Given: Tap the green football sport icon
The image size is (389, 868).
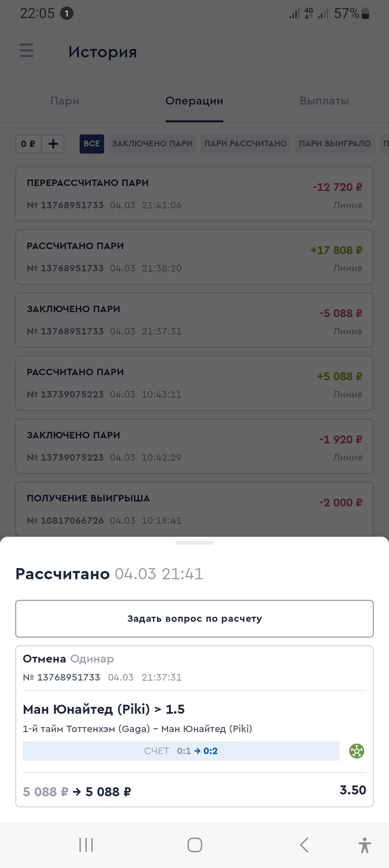Looking at the screenshot, I should point(357,751).
